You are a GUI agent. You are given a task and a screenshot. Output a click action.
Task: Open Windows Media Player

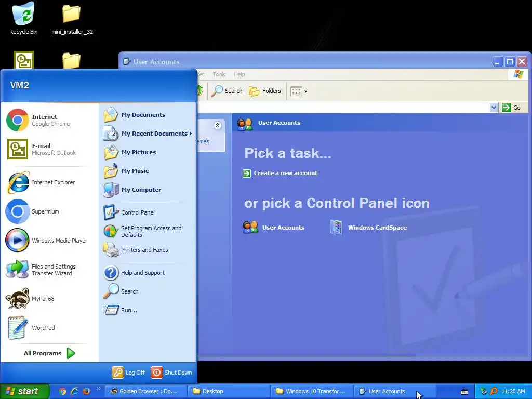point(49,241)
